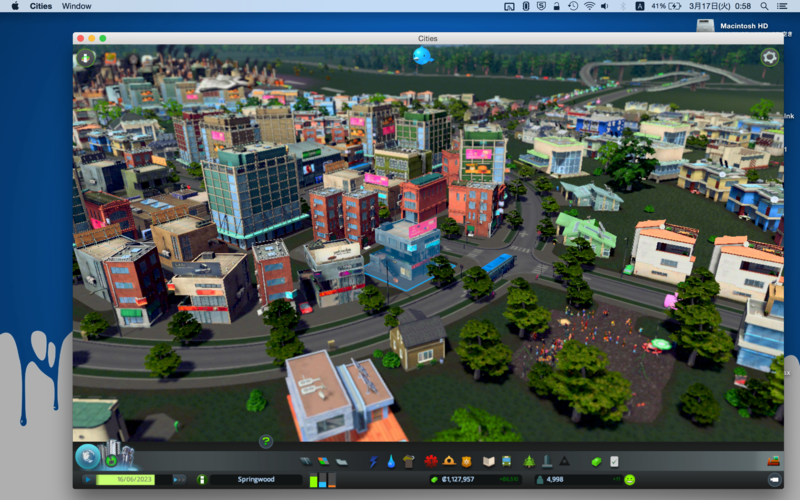Open Spotlight search magnifier
This screenshot has width=800, height=500.
[764, 6]
